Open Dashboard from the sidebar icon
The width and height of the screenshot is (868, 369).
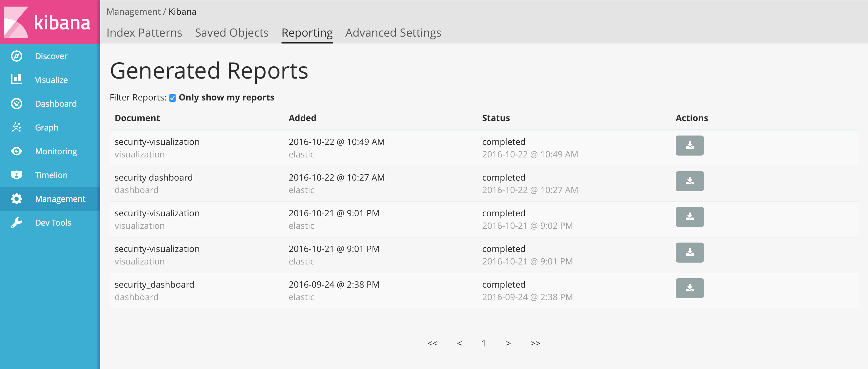tap(16, 104)
